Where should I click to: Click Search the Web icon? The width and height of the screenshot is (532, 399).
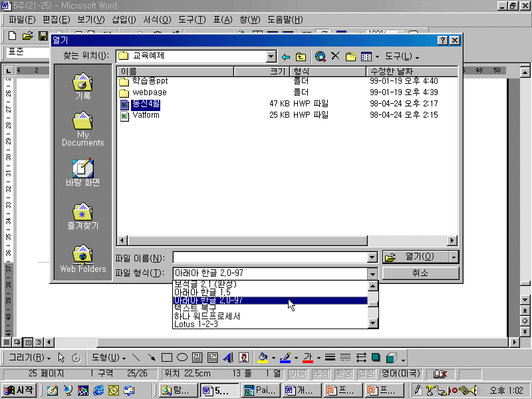321,57
